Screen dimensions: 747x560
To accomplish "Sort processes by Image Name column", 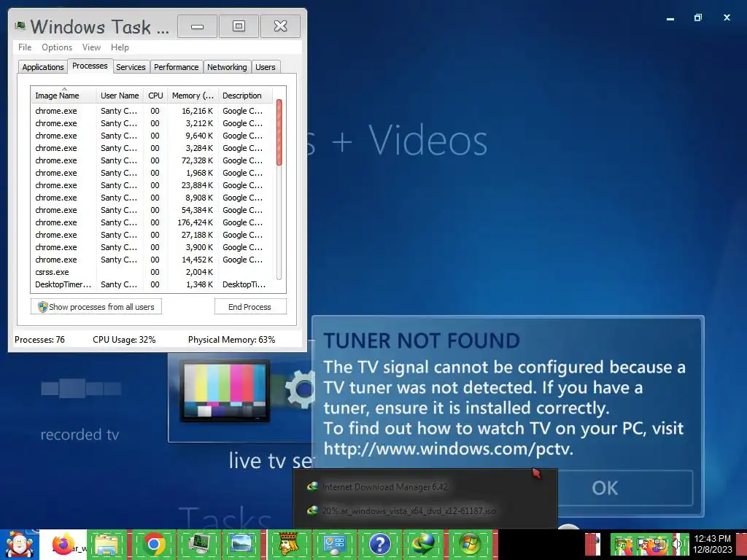I will 64,96.
